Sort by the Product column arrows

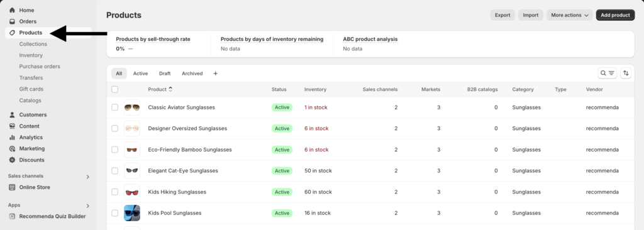coord(170,89)
